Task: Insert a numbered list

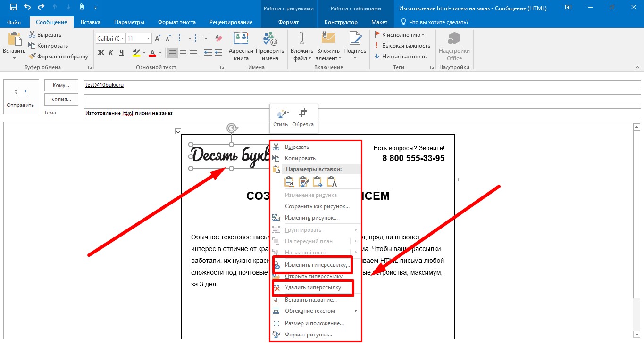Action: point(198,39)
